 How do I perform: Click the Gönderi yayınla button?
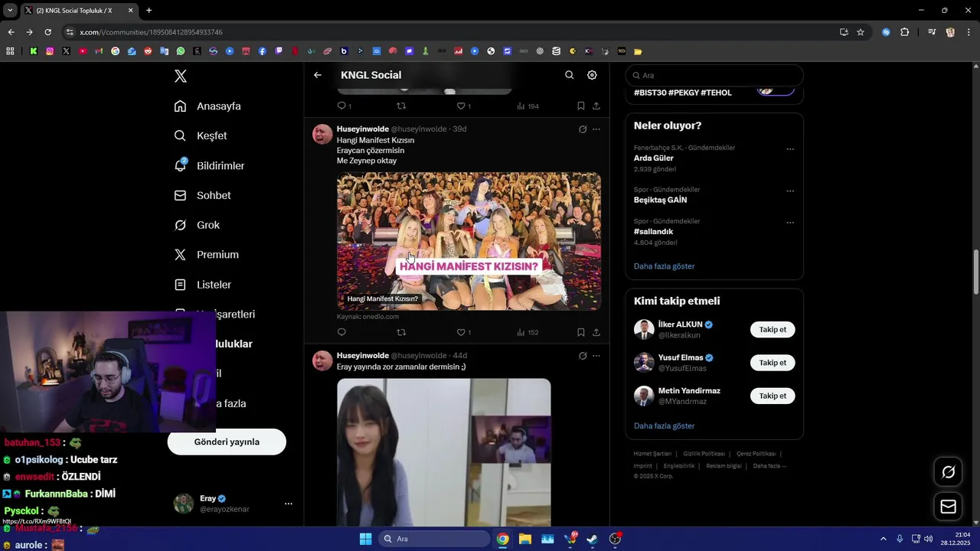pos(227,442)
